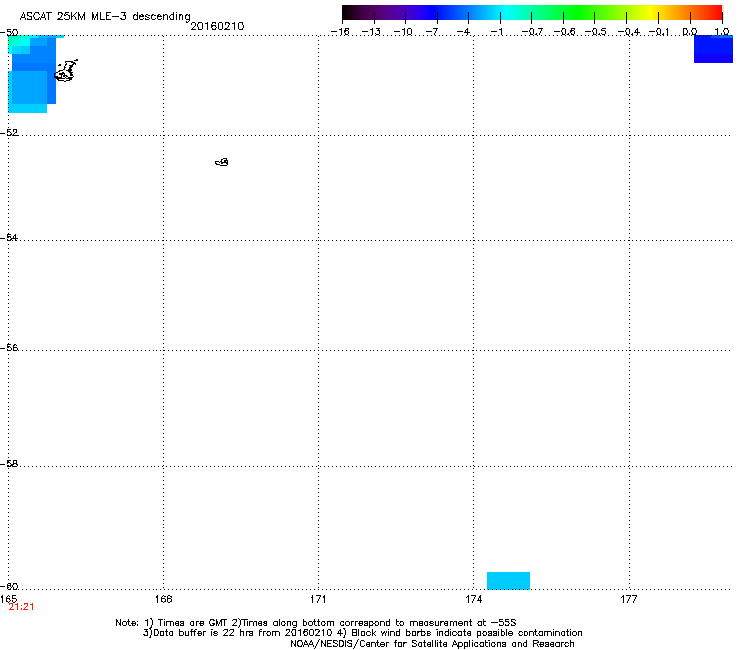Click the '-10' color scale label
The height and width of the screenshot is (650, 740).
tap(403, 32)
